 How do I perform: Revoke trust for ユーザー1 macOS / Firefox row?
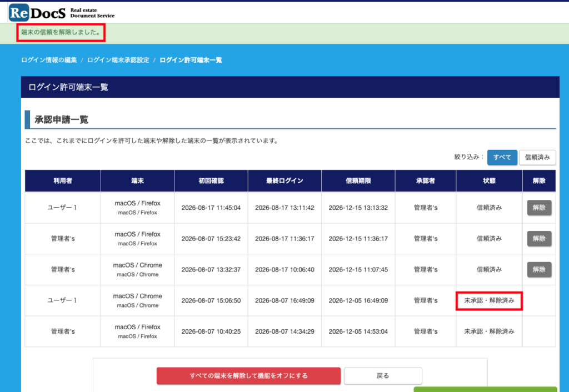539,208
